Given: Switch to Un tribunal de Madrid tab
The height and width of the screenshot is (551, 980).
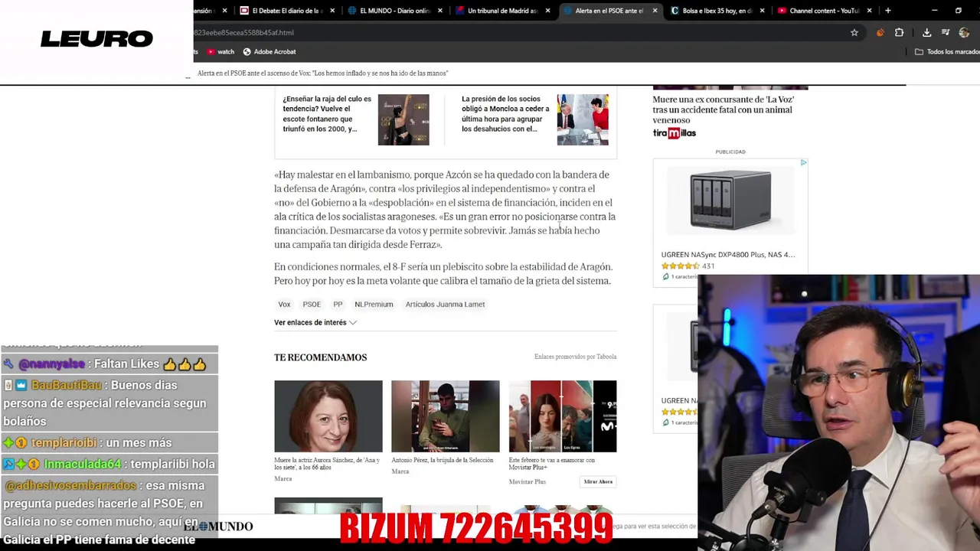Looking at the screenshot, I should pyautogui.click(x=501, y=11).
